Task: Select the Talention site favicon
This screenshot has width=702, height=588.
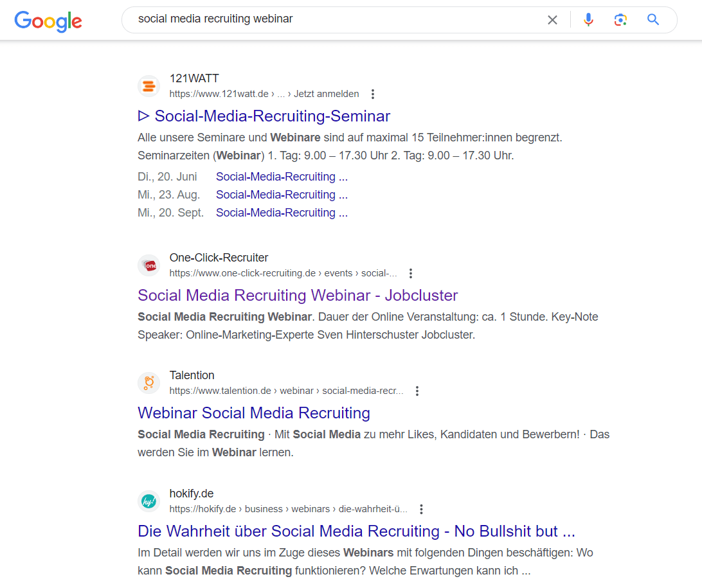Action: point(148,382)
